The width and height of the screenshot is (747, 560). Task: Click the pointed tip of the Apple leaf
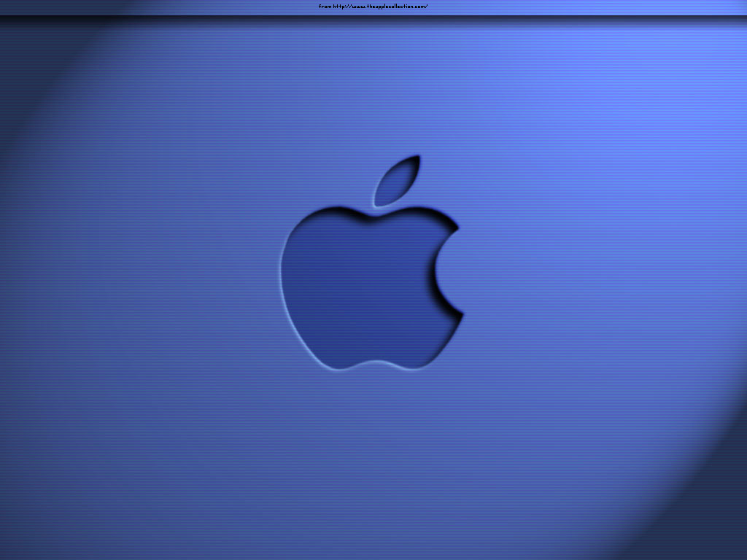point(417,157)
